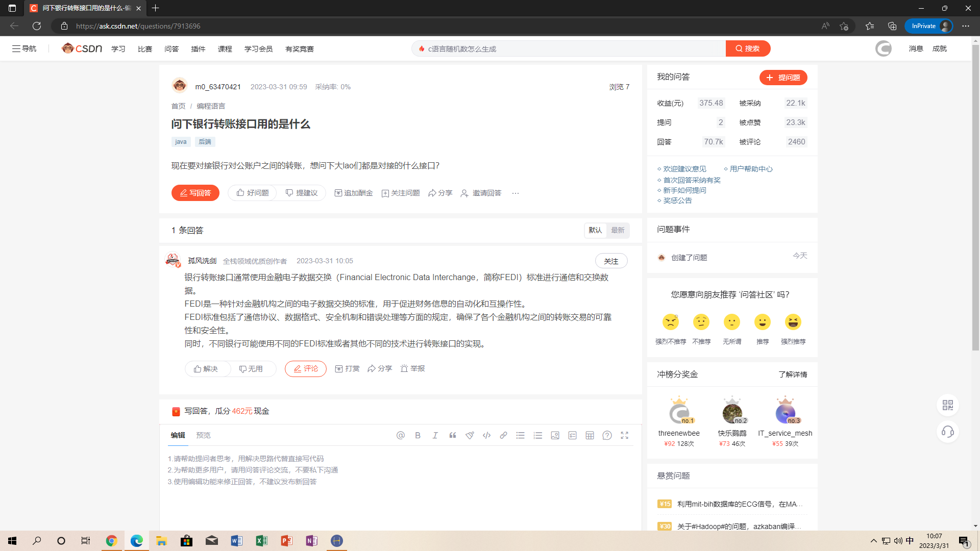Show hidden system tray icons
The height and width of the screenshot is (551, 980).
pyautogui.click(x=873, y=541)
